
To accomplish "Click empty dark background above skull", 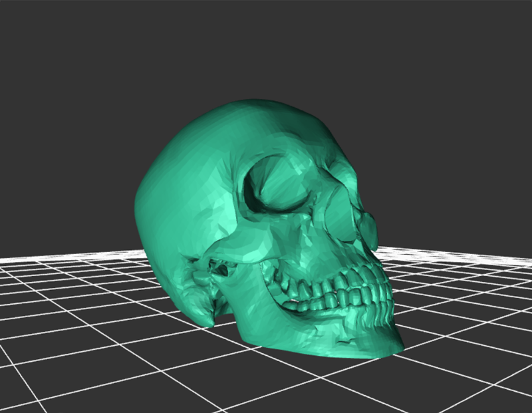I will click(266, 47).
